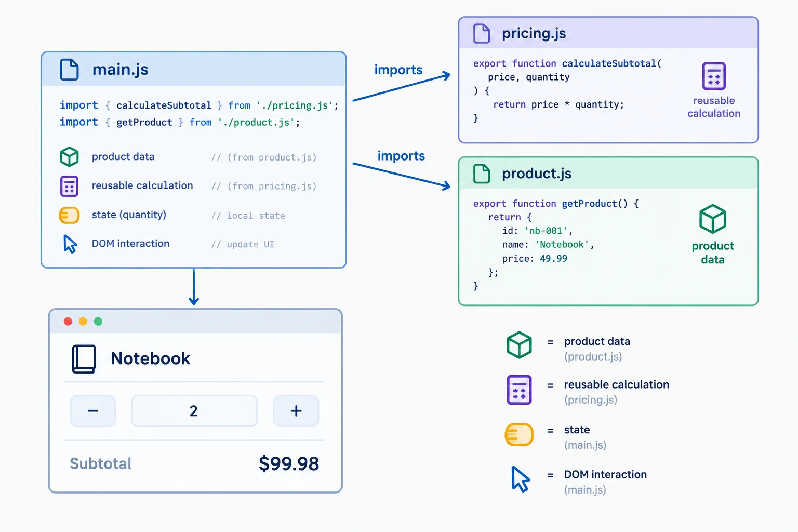
Task: Click the '// update UI' comment
Action: [x=243, y=244]
